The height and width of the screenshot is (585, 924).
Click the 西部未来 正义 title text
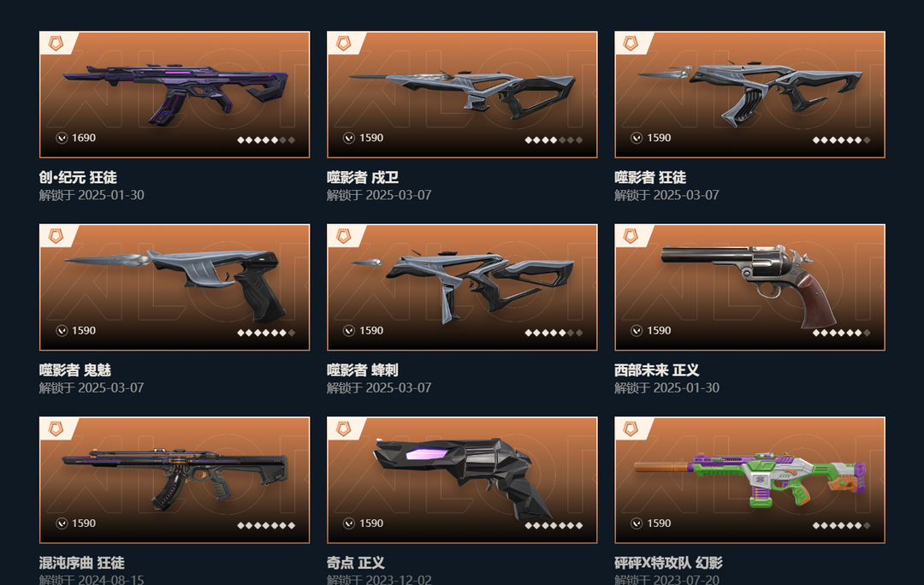tap(656, 370)
